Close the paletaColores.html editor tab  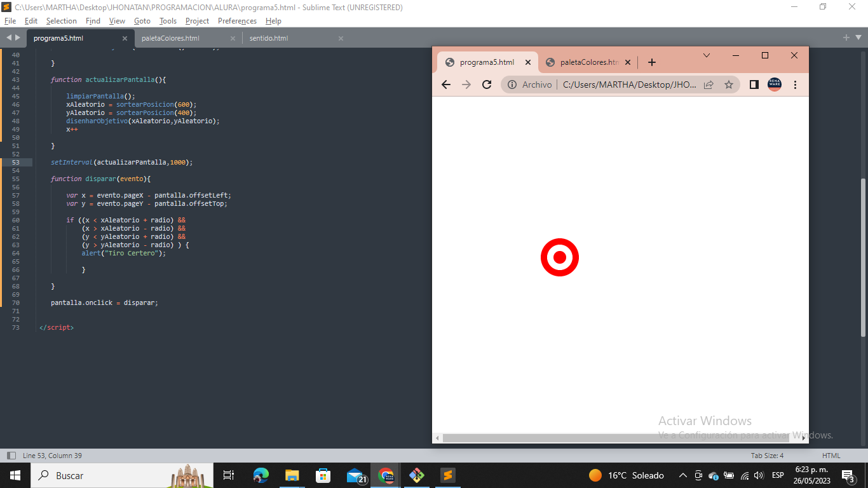pos(233,38)
